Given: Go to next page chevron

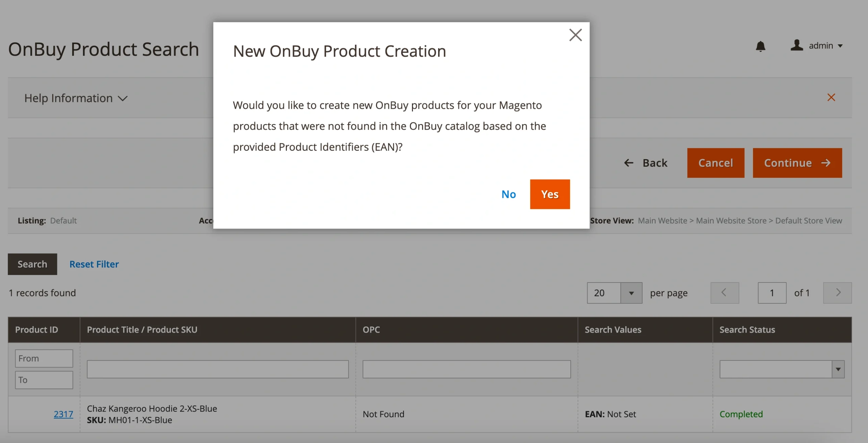Looking at the screenshot, I should pos(837,293).
